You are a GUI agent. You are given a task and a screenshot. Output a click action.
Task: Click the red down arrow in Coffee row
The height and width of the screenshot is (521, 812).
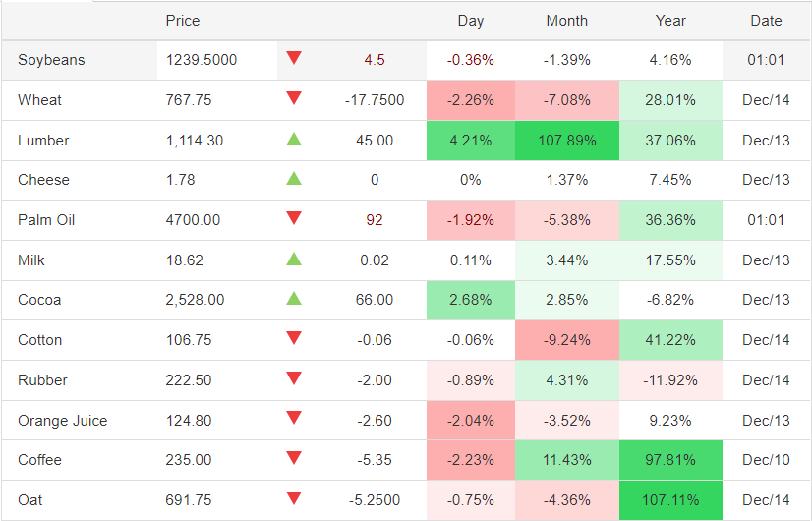coord(294,458)
